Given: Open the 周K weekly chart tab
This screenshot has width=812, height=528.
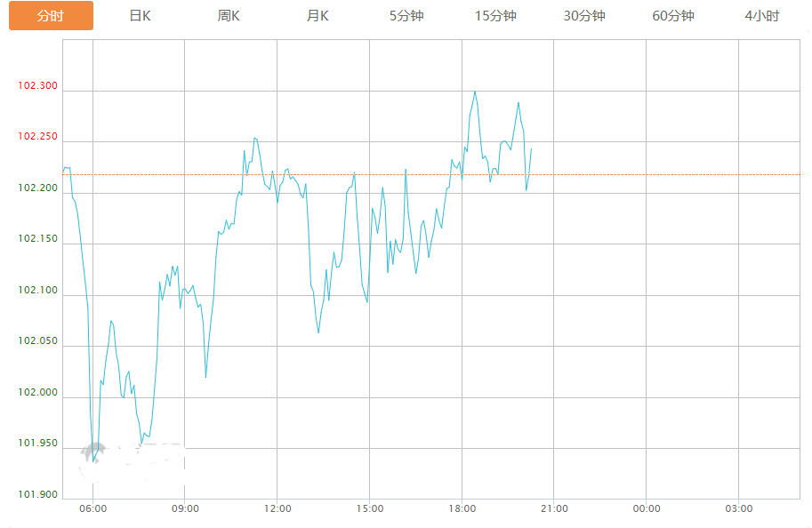Looking at the screenshot, I should [x=229, y=16].
